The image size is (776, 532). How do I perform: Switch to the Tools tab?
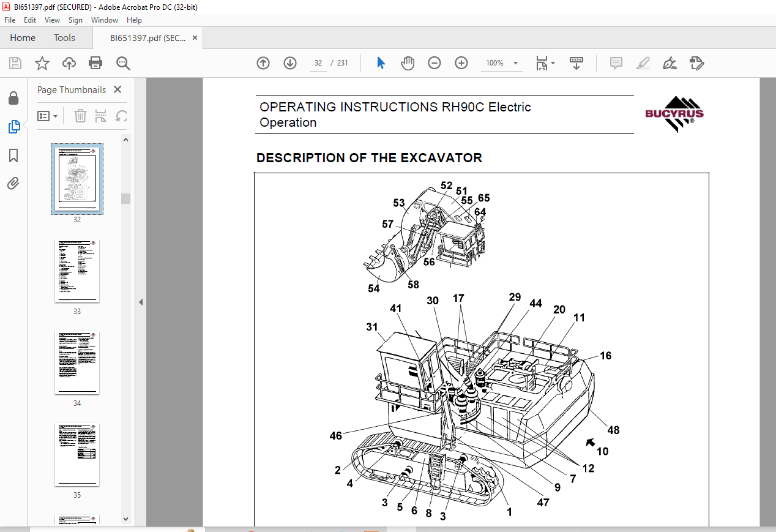pyautogui.click(x=64, y=38)
